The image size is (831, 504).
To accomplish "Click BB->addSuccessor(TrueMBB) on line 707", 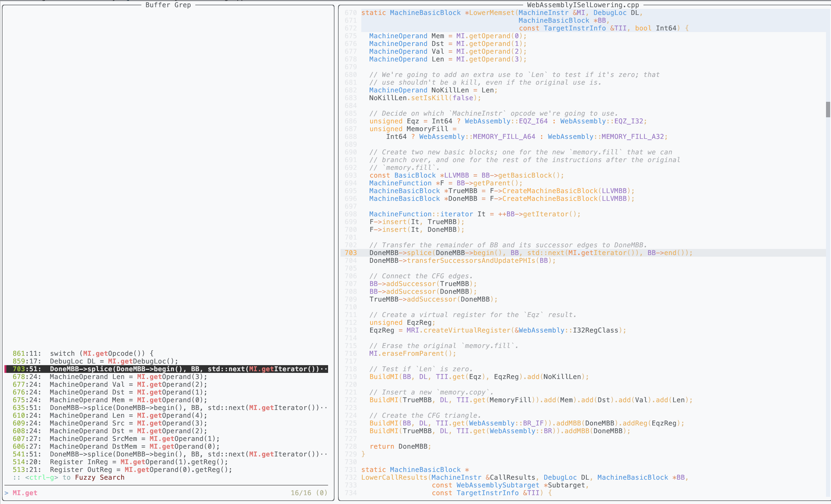I will click(423, 284).
